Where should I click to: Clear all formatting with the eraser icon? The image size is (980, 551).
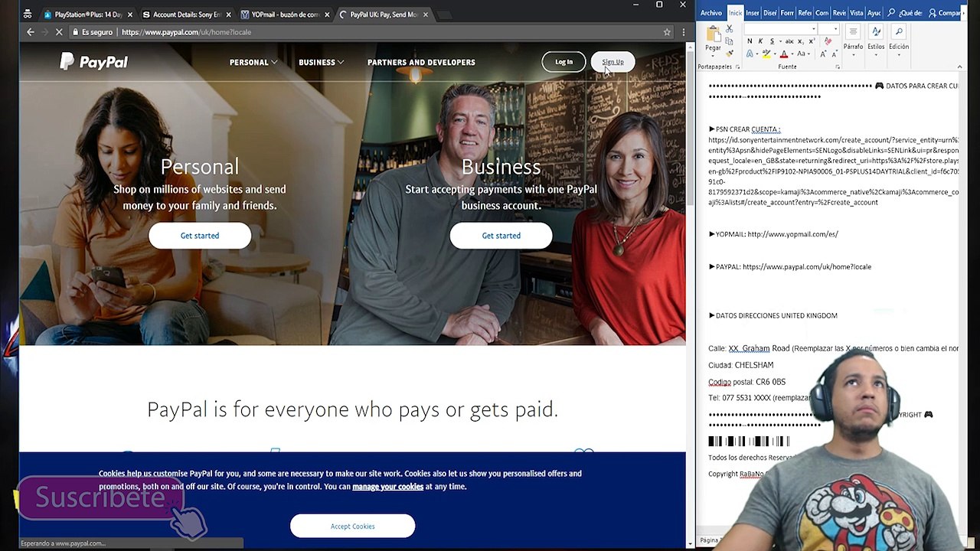(x=828, y=41)
